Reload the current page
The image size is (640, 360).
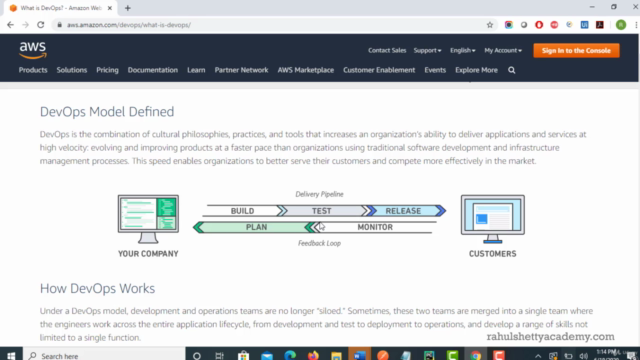point(40,25)
